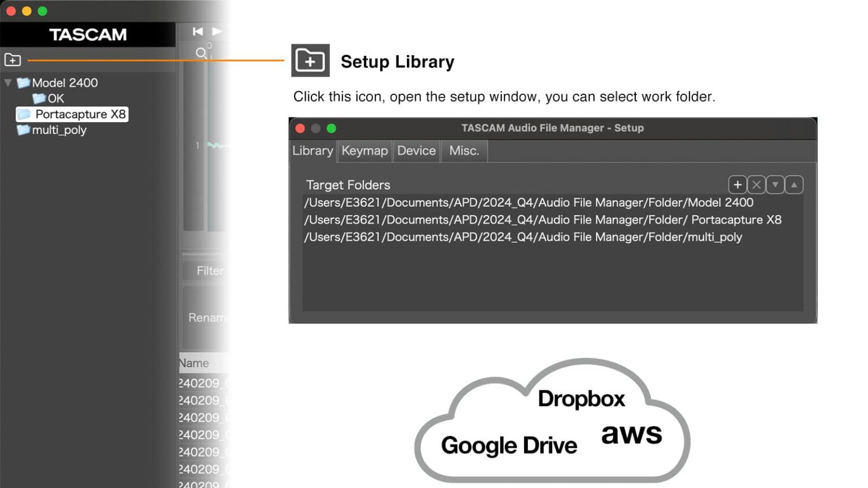868x488 pixels.
Task: Click the Rename button
Action: click(x=209, y=317)
